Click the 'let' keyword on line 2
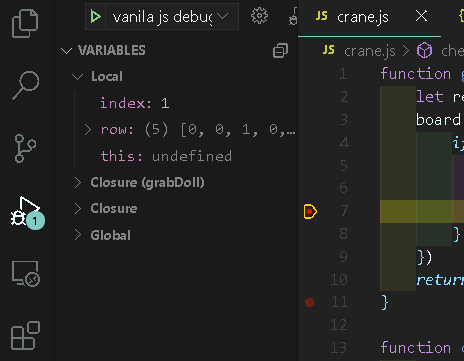This screenshot has height=361, width=464. [430, 97]
